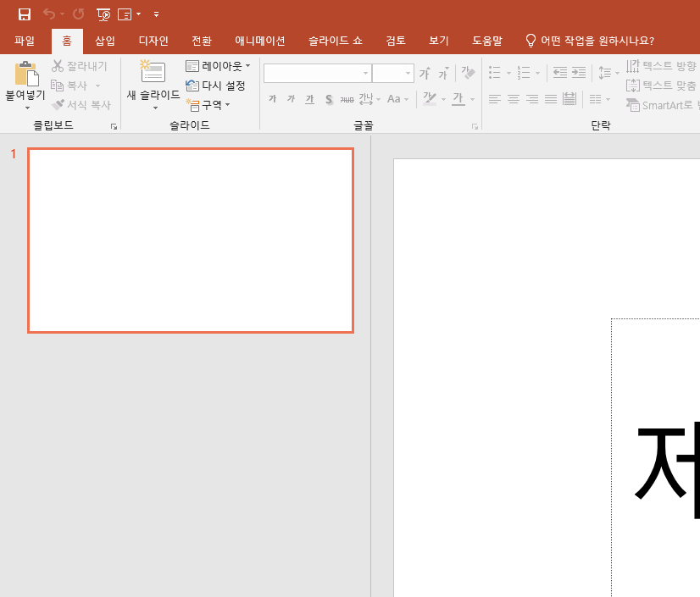The image size is (700, 597).
Task: Apply the font color
Action: (x=458, y=98)
